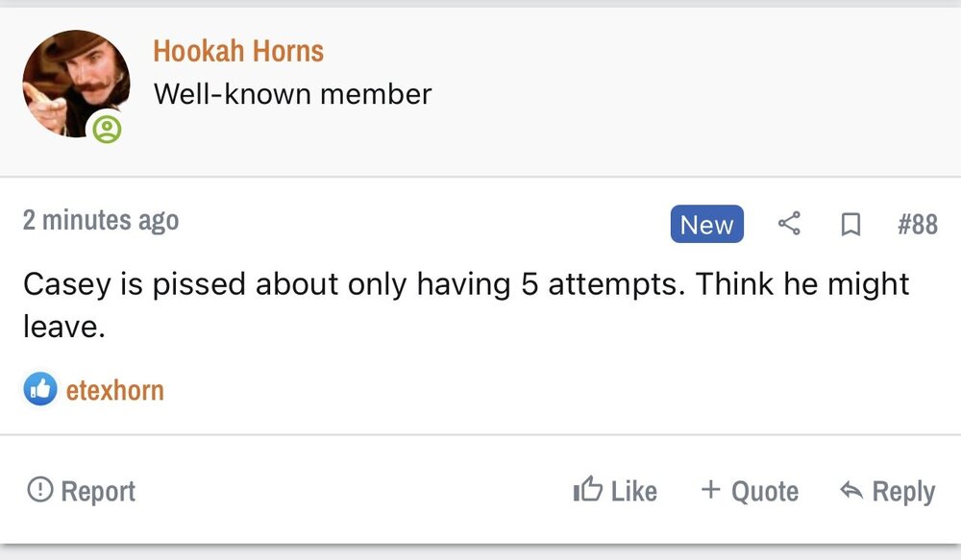Click the blue thumbs-up reaction icon

[x=40, y=390]
